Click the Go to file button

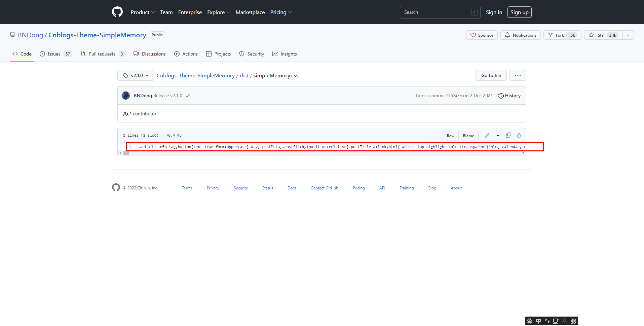(491, 75)
